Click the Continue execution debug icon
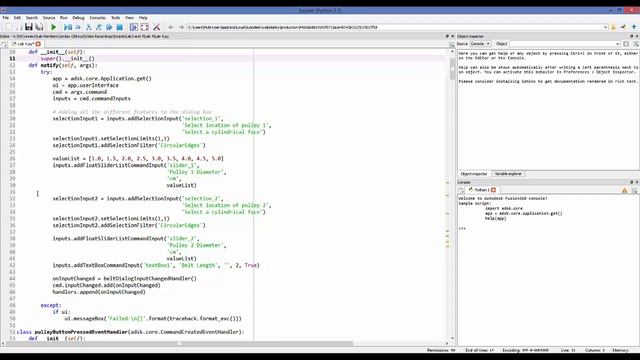The image size is (640, 360). (x=109, y=27)
